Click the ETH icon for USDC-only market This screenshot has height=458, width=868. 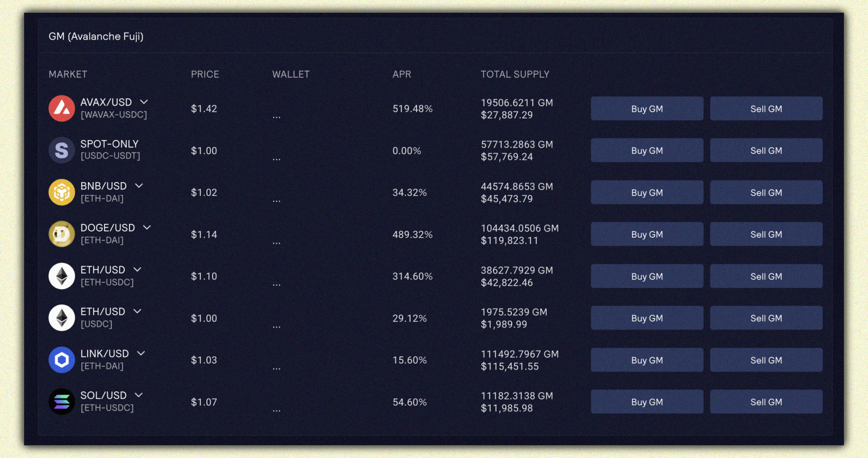[62, 318]
